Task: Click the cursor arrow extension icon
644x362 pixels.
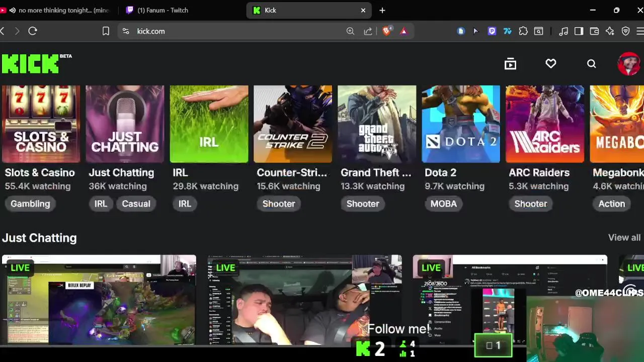Action: (x=476, y=31)
